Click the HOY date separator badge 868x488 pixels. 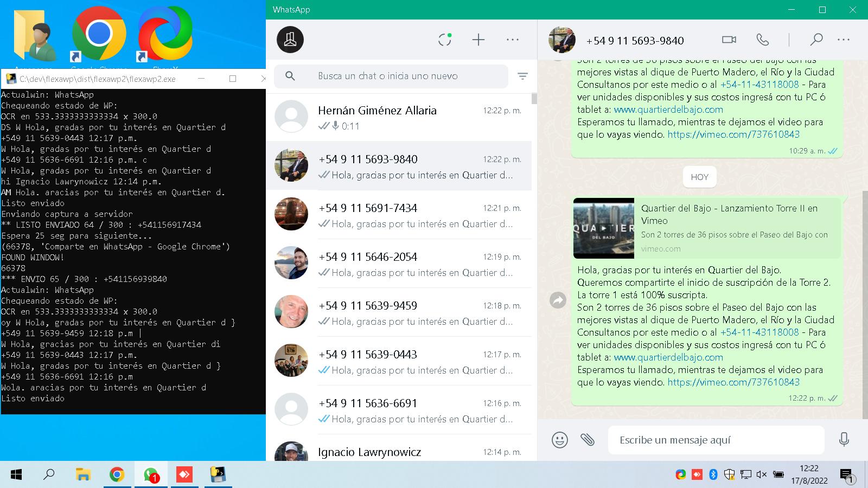pos(699,177)
